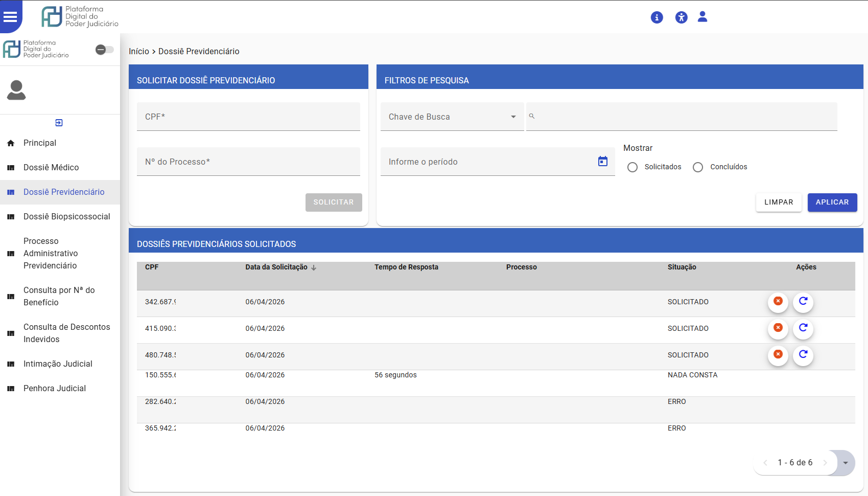Click the search text field
Screen dimensions: 868x496
(x=682, y=117)
